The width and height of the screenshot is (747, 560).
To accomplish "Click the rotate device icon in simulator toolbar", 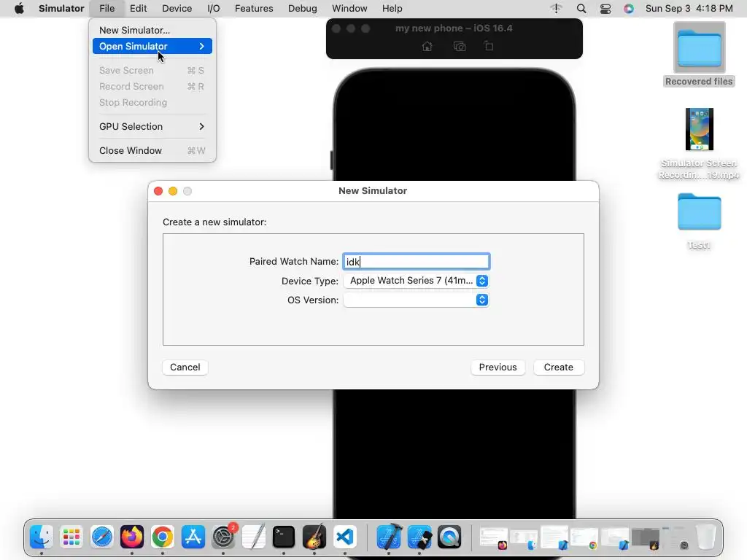I will pos(488,46).
